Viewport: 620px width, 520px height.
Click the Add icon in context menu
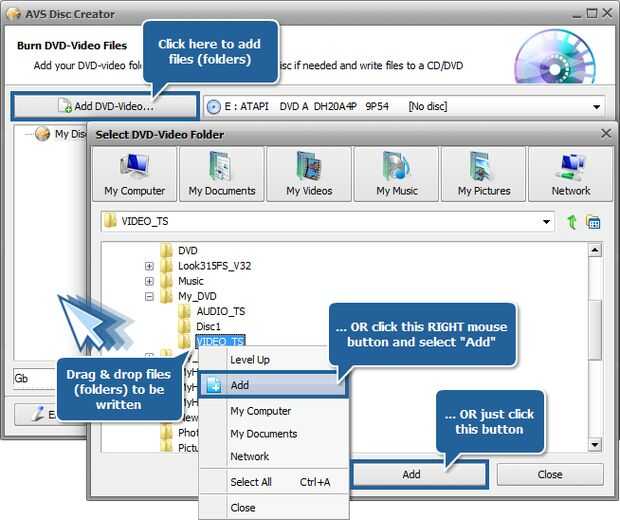click(x=214, y=385)
